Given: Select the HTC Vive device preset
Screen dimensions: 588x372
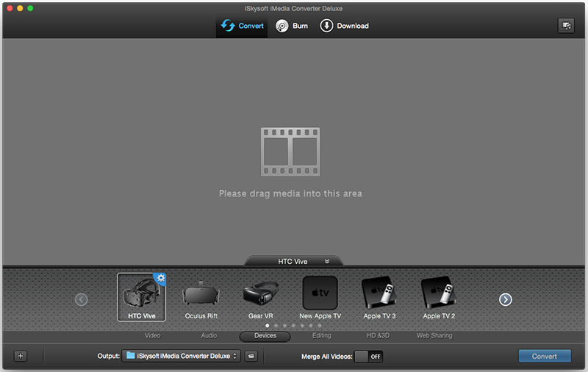Looking at the screenshot, I should point(141,295).
